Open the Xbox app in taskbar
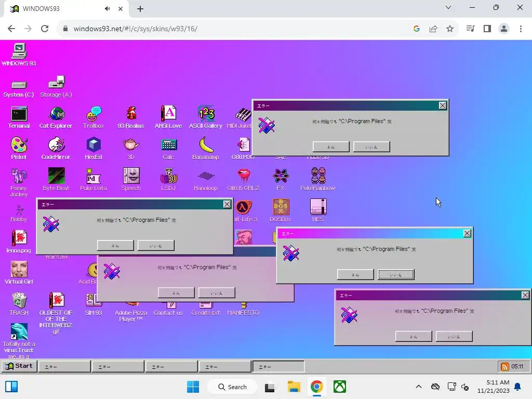Image resolution: width=532 pixels, height=399 pixels. tap(340, 387)
